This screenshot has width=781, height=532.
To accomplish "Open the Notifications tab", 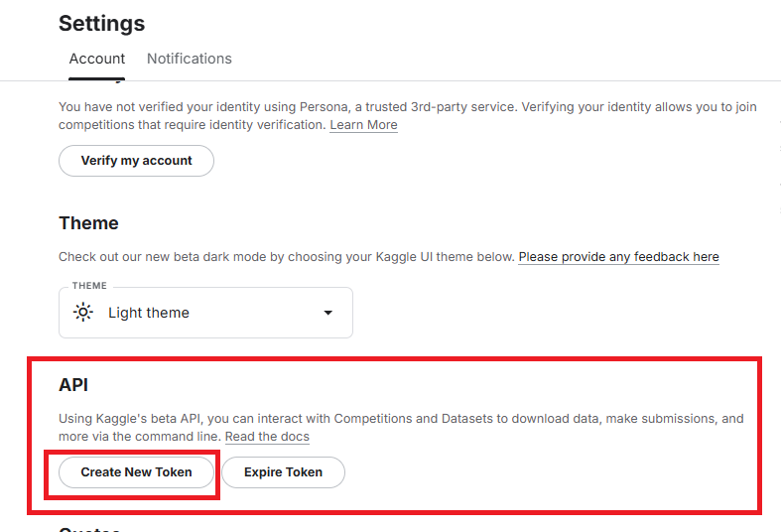I will [190, 59].
